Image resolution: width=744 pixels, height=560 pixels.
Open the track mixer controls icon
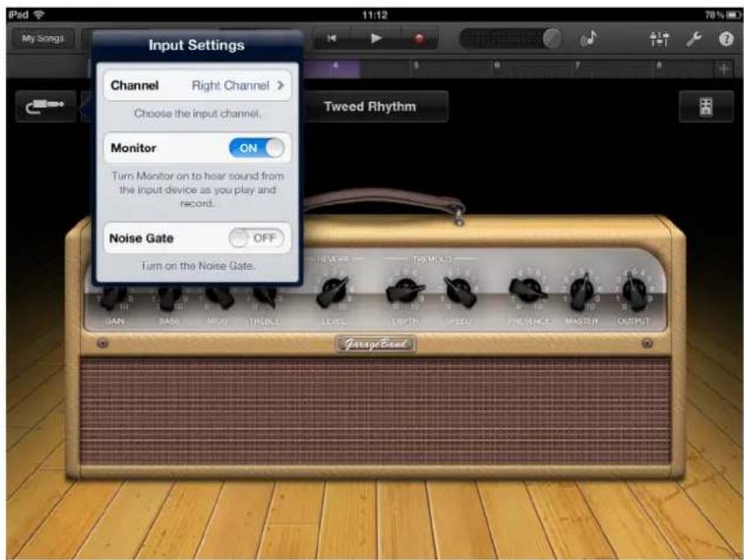[659, 39]
